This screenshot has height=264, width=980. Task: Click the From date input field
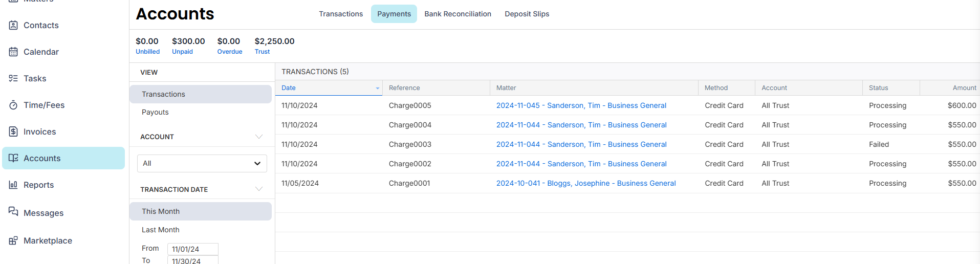point(192,249)
